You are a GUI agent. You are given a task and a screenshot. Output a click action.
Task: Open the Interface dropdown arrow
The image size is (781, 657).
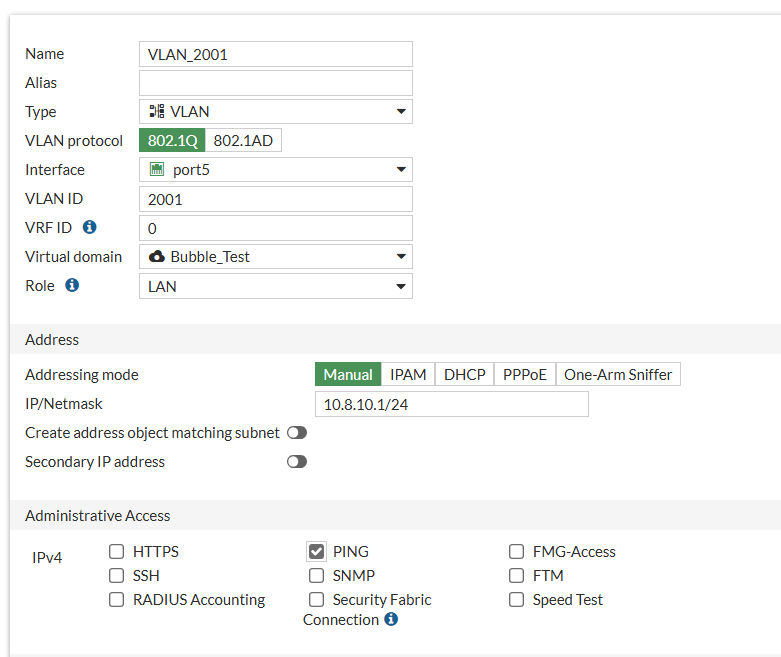(401, 170)
